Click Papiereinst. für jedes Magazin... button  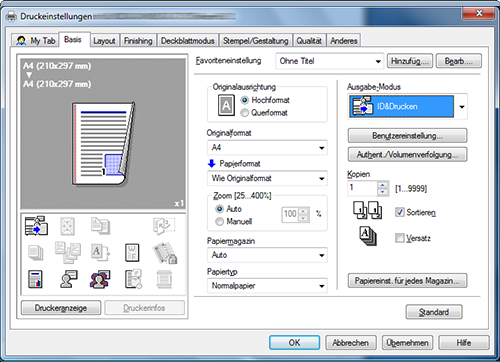pyautogui.click(x=407, y=281)
